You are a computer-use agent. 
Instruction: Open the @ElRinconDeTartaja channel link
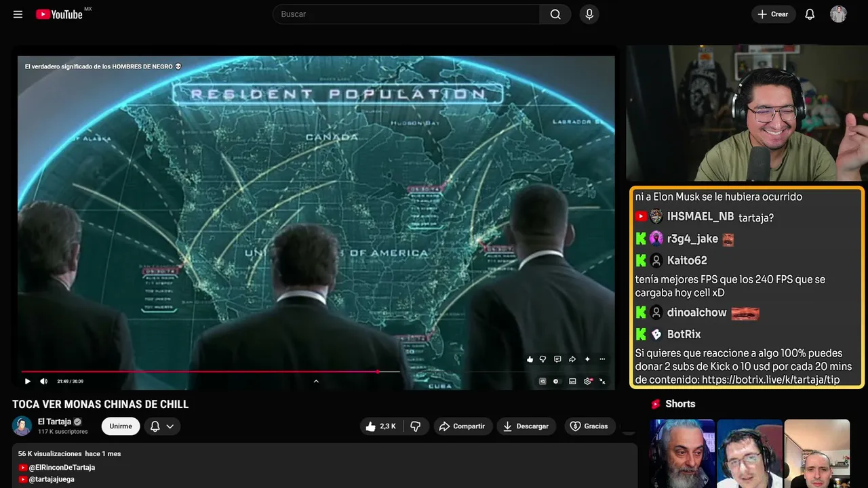[62, 468]
